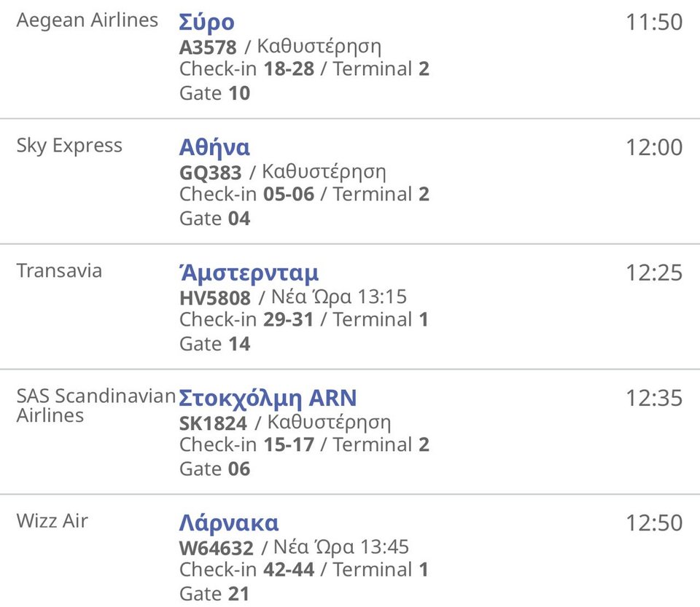Click the Transavia airline label

coord(59,271)
